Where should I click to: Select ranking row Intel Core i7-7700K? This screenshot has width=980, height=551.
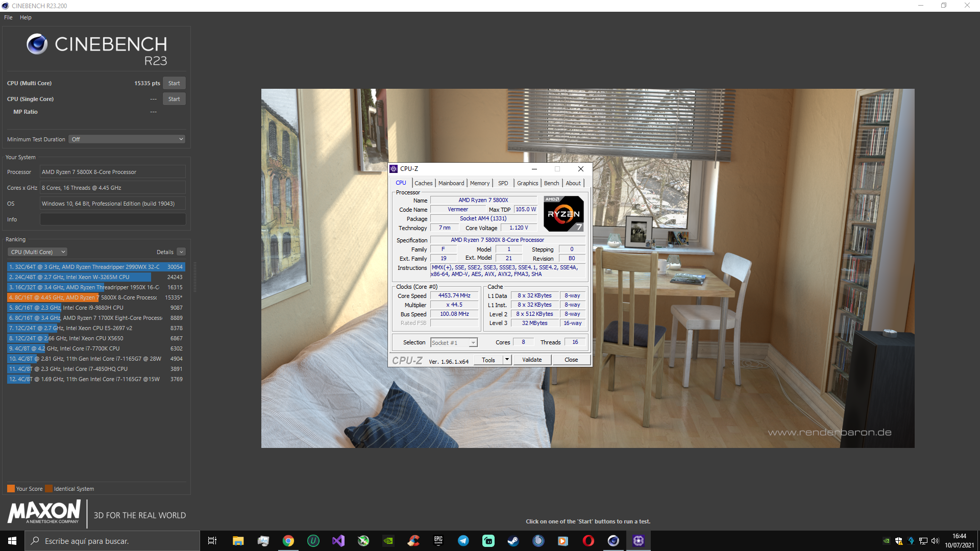pyautogui.click(x=96, y=348)
